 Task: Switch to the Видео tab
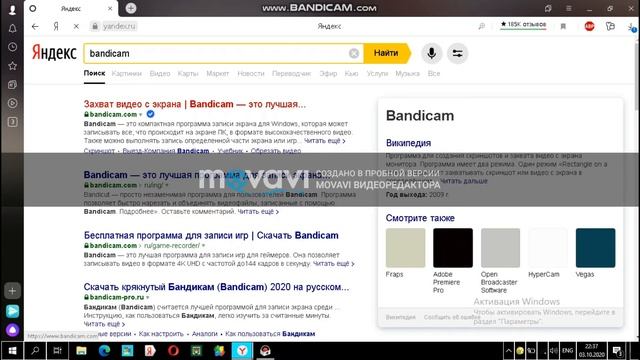click(160, 73)
